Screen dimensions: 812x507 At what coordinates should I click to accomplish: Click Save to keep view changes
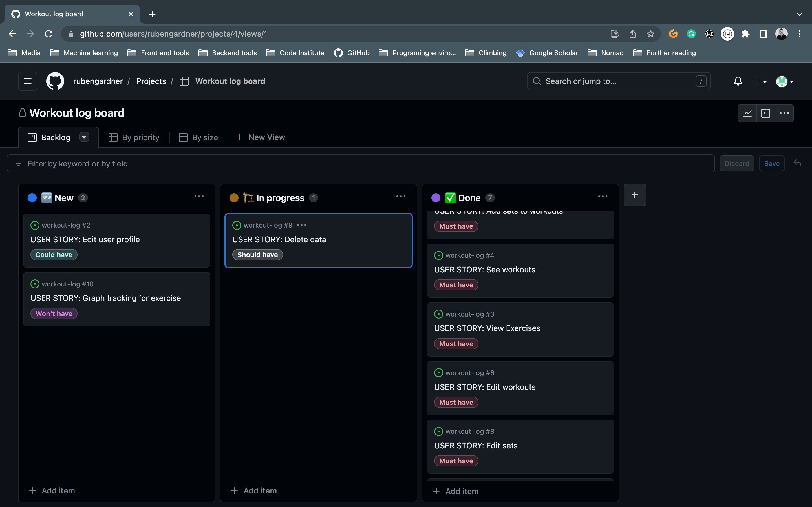tap(771, 164)
